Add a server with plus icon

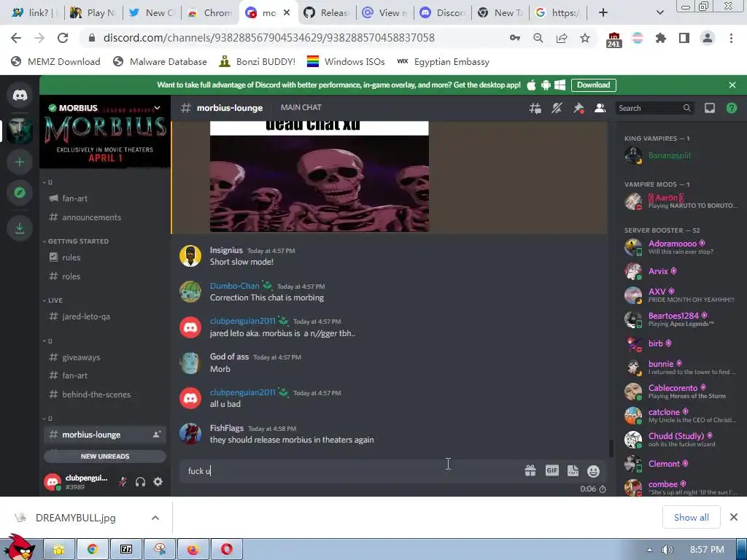20,162
